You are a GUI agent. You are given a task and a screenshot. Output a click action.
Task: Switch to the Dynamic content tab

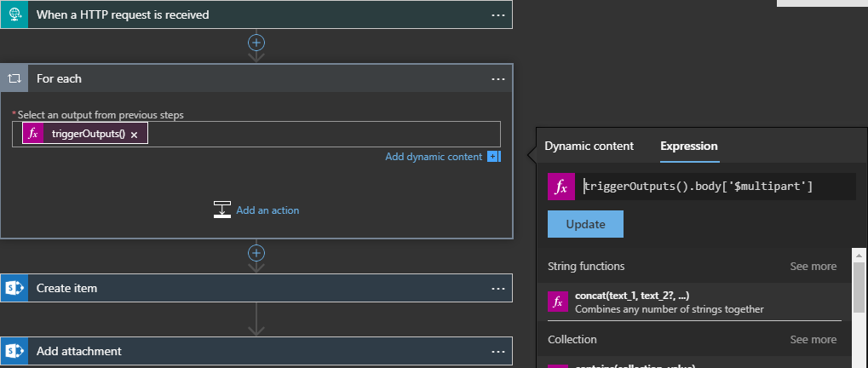point(589,146)
